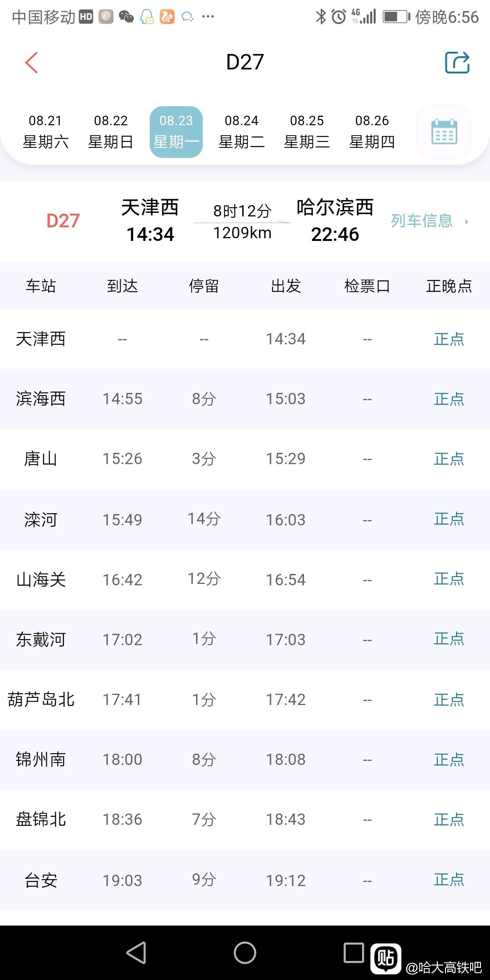Tap the Android home circle button

pos(245,952)
